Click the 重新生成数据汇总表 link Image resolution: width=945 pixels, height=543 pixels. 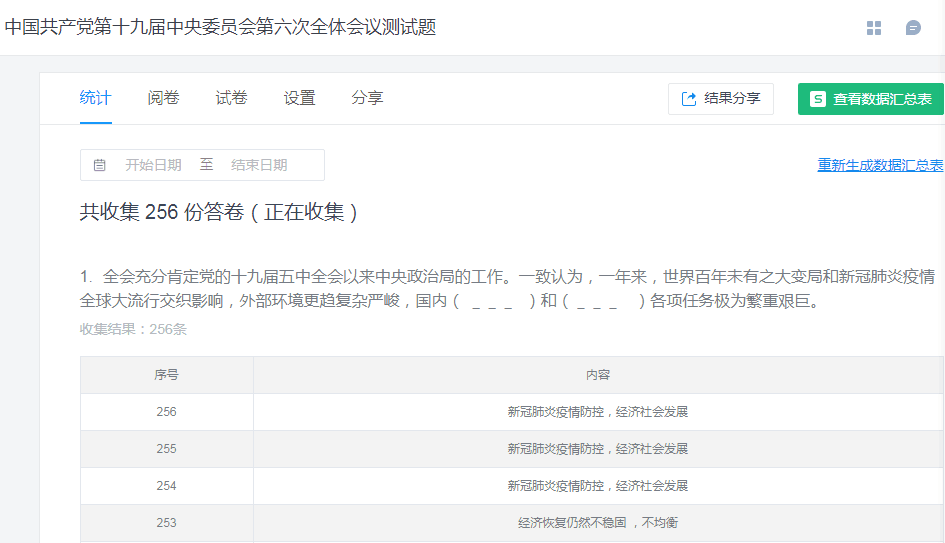[x=880, y=165]
